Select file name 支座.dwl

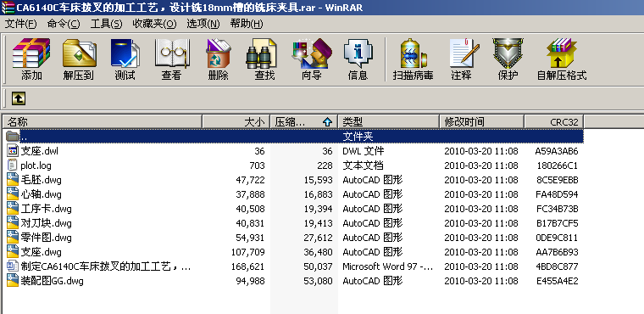[x=40, y=151]
